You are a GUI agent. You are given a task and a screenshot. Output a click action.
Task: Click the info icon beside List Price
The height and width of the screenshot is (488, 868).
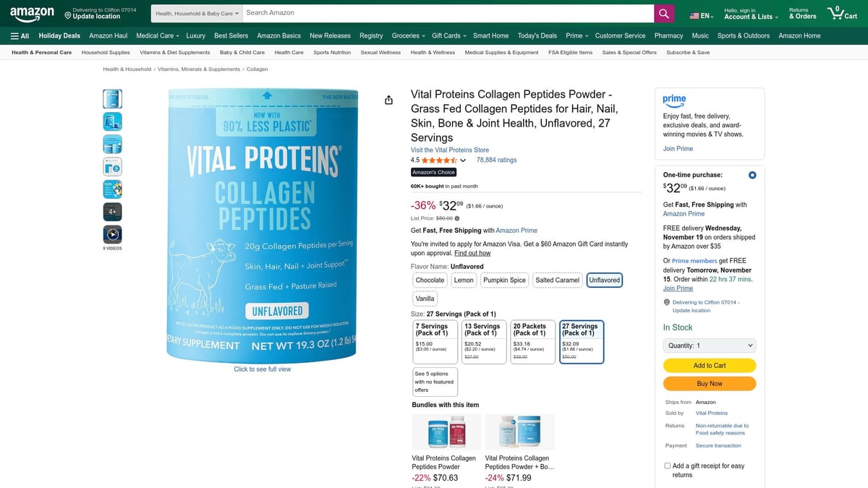pos(456,218)
